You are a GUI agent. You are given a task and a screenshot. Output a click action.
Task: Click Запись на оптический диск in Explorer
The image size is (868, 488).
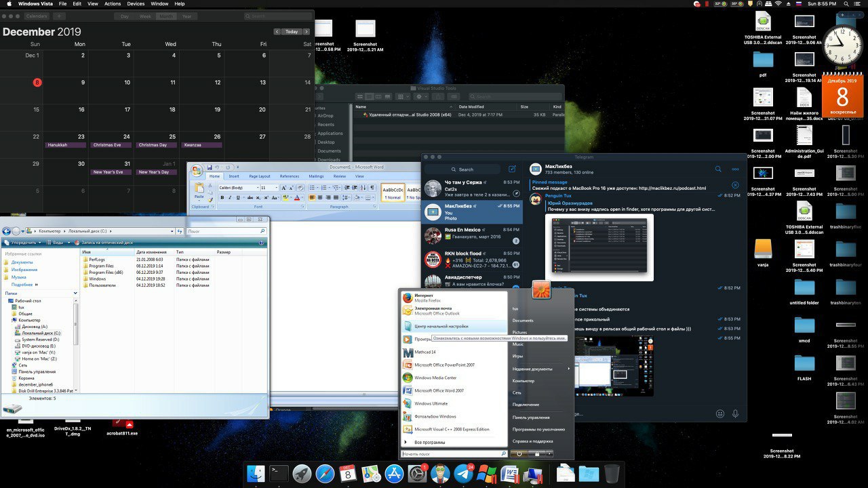[x=104, y=243]
